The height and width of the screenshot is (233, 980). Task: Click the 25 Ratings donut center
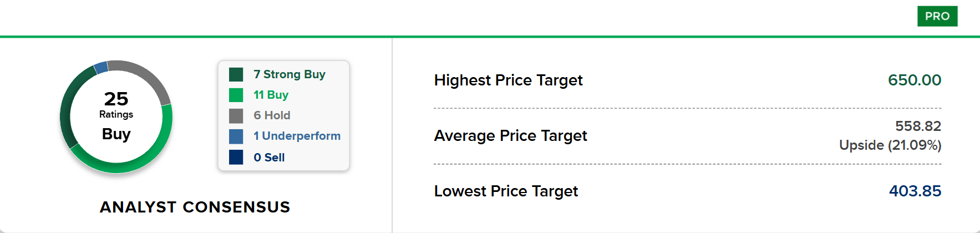[x=116, y=104]
